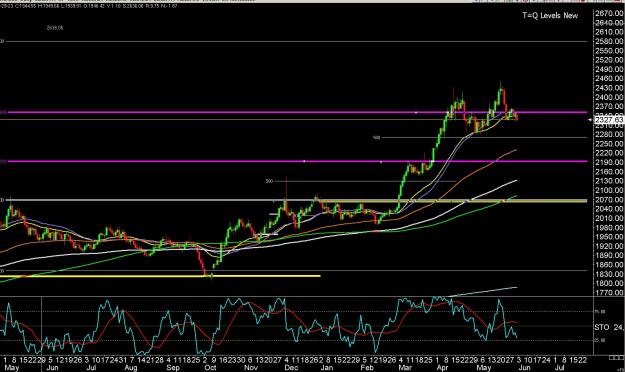The image size is (625, 372).
Task: Click the 2250.00 price axis label
Action: point(609,144)
